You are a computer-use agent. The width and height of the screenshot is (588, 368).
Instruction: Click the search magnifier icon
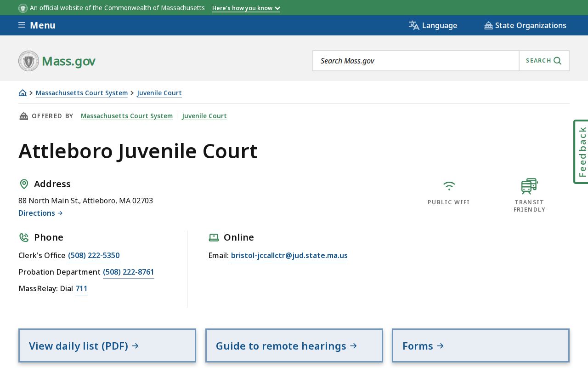click(558, 61)
